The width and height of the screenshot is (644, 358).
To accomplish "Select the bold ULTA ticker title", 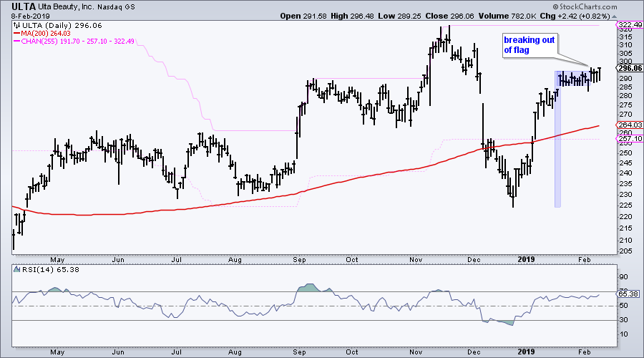I will [24, 6].
